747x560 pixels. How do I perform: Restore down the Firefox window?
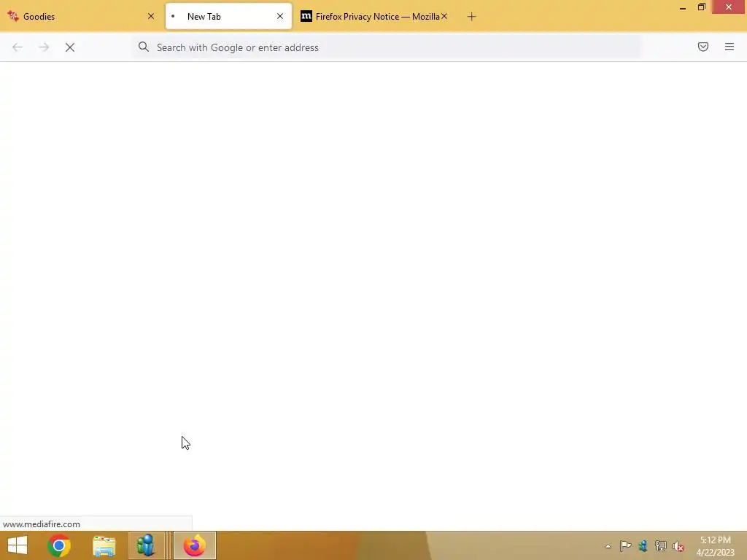click(702, 7)
